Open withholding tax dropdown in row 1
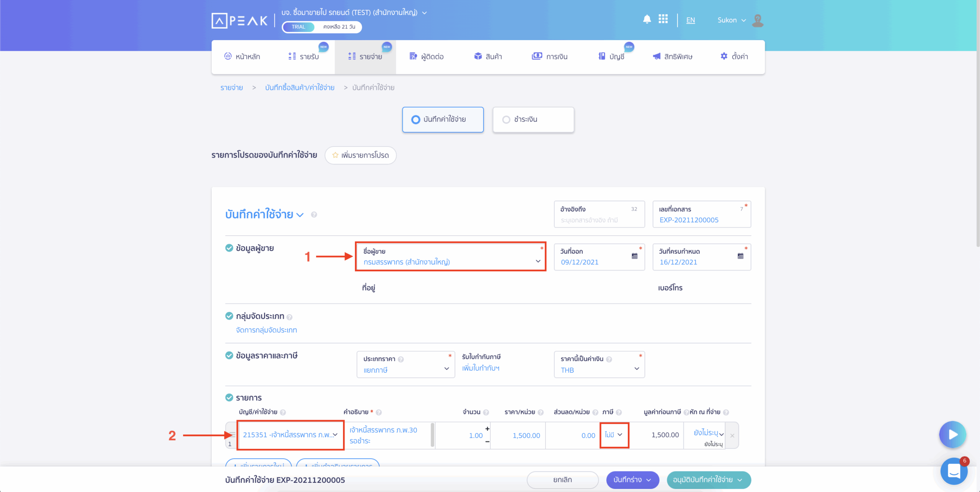Screen dimensions: 980x492 coord(708,433)
